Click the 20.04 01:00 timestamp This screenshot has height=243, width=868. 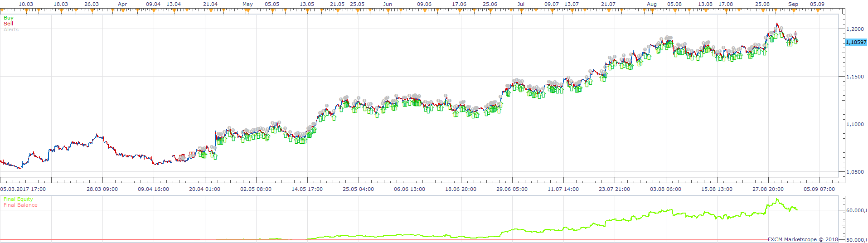tap(205, 189)
